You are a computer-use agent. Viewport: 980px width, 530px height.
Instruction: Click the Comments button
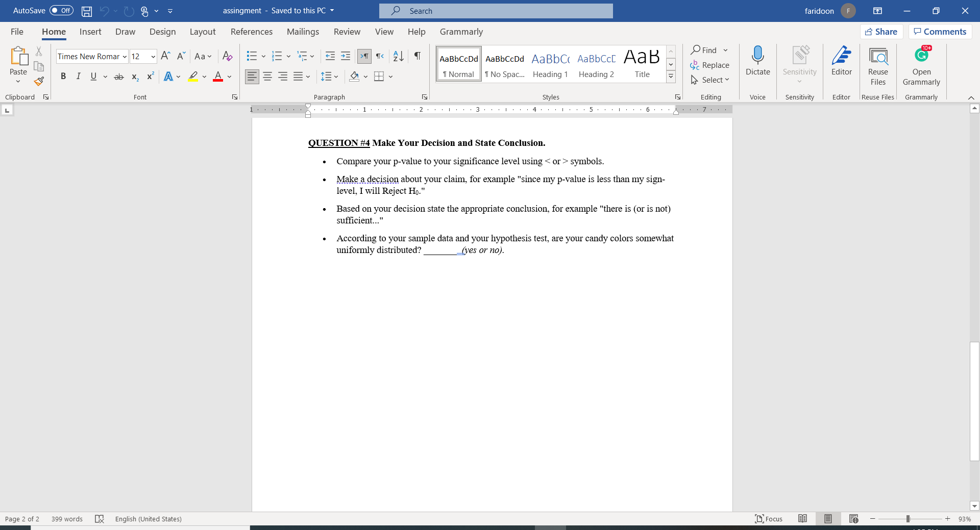940,32
